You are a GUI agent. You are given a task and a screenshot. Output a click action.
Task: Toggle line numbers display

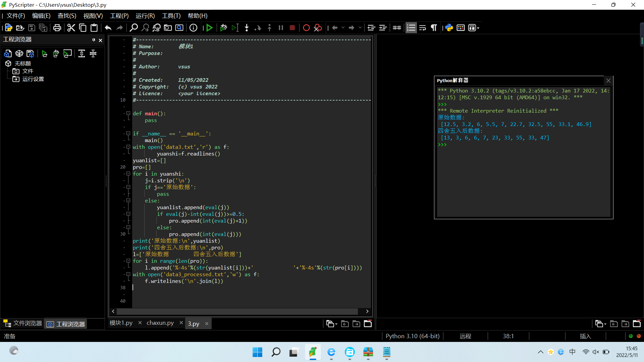411,28
